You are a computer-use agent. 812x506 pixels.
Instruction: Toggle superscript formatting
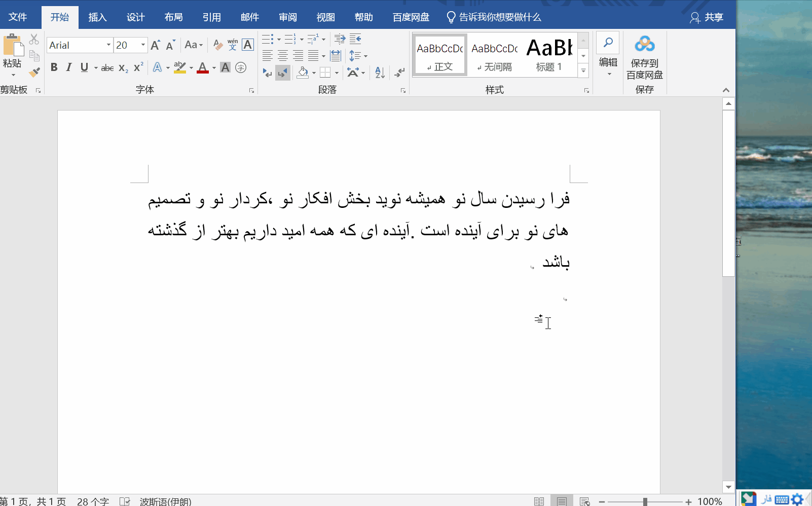tap(138, 67)
